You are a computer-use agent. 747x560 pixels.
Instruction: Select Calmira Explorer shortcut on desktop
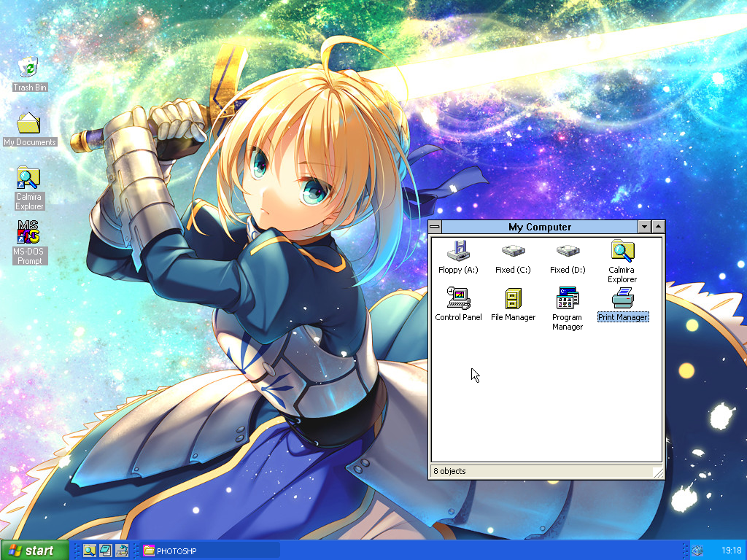(x=29, y=178)
